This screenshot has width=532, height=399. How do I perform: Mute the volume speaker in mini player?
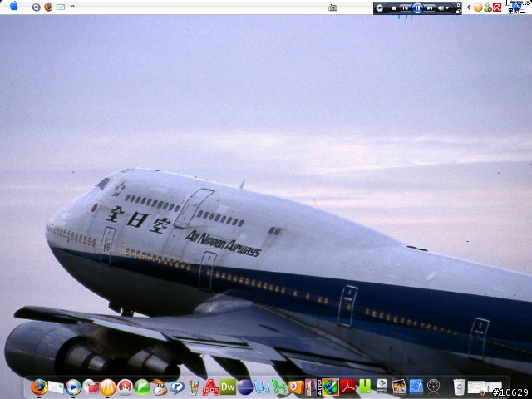point(441,7)
